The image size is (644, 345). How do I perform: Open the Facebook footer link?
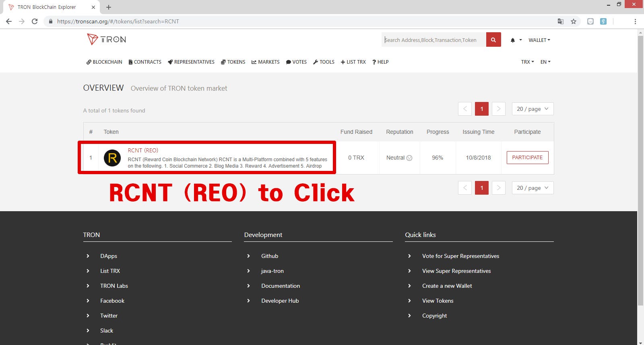112,301
